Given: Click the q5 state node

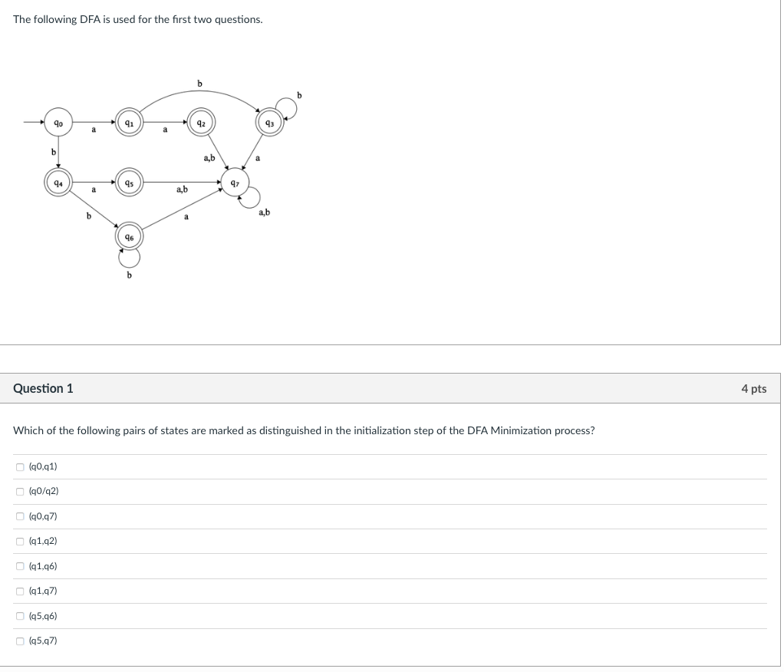Looking at the screenshot, I should click(x=130, y=183).
